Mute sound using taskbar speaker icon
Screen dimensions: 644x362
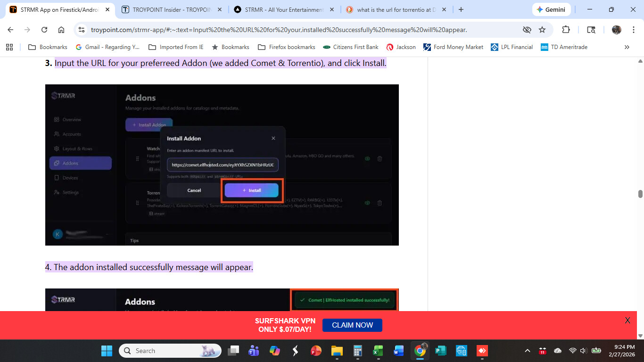(583, 351)
